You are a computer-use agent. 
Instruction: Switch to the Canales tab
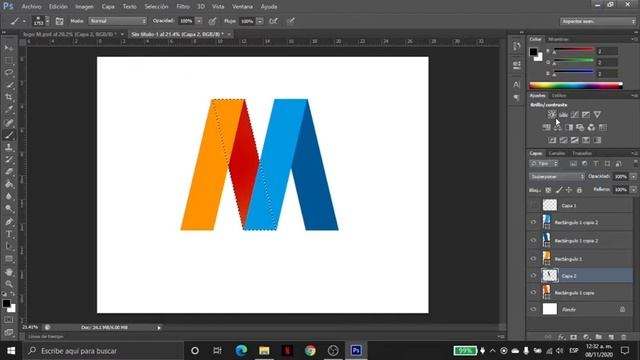557,153
